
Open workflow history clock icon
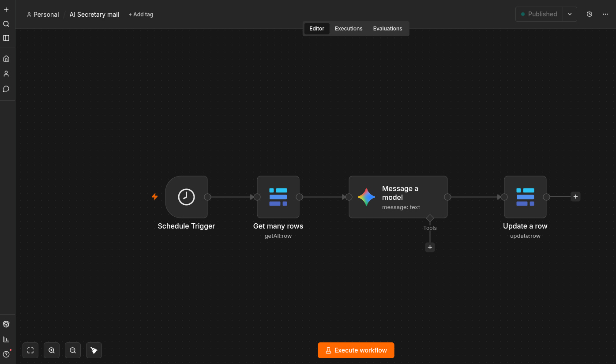[x=590, y=14]
